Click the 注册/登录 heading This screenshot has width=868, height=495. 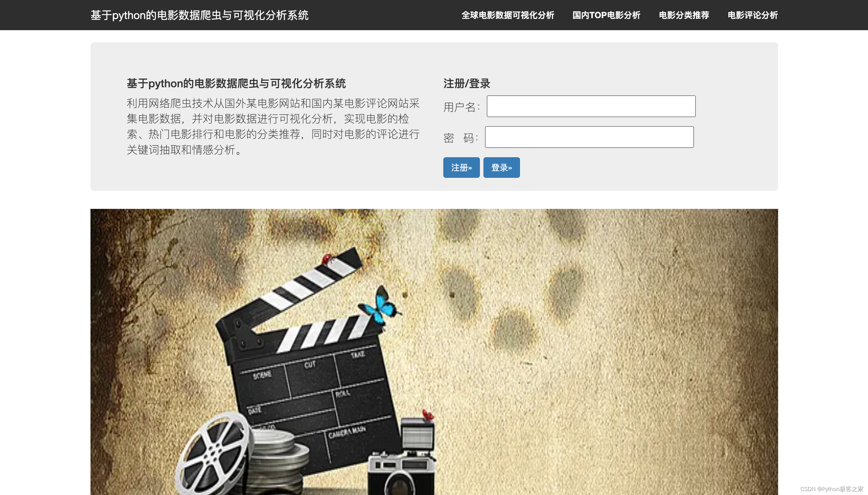[x=467, y=83]
